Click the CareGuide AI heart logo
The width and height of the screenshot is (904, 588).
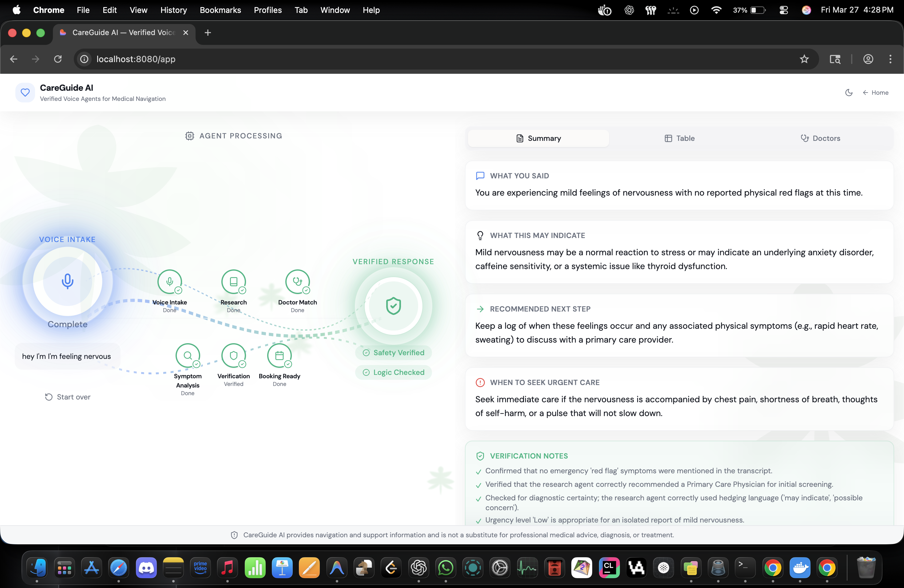[x=25, y=92]
